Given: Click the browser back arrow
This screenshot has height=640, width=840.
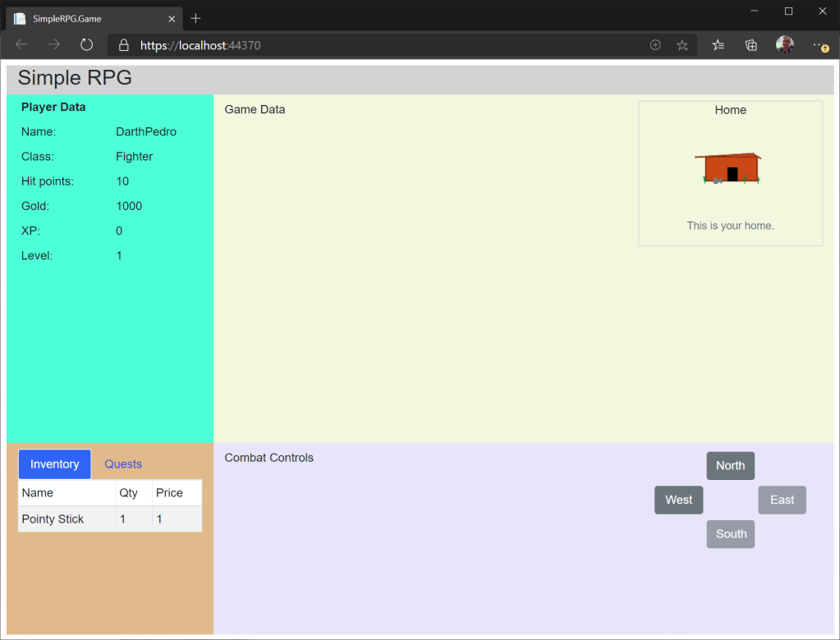Looking at the screenshot, I should click(21, 45).
